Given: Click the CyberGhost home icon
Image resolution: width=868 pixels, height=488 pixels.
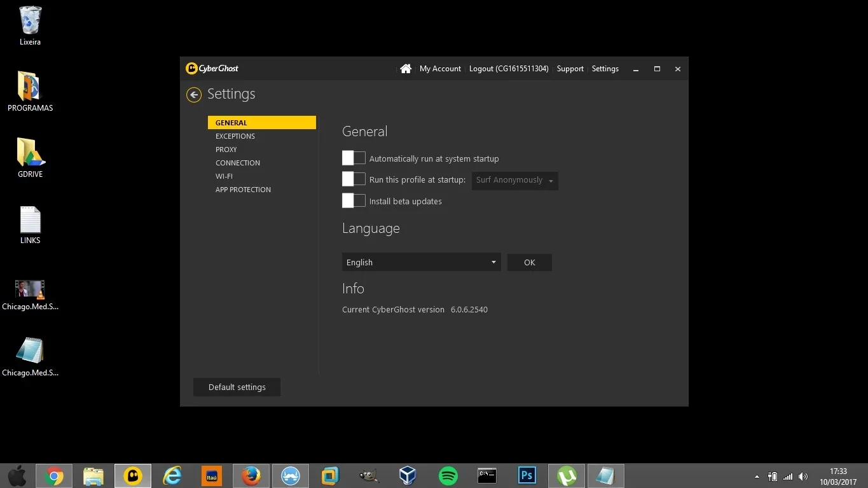Looking at the screenshot, I should 406,69.
